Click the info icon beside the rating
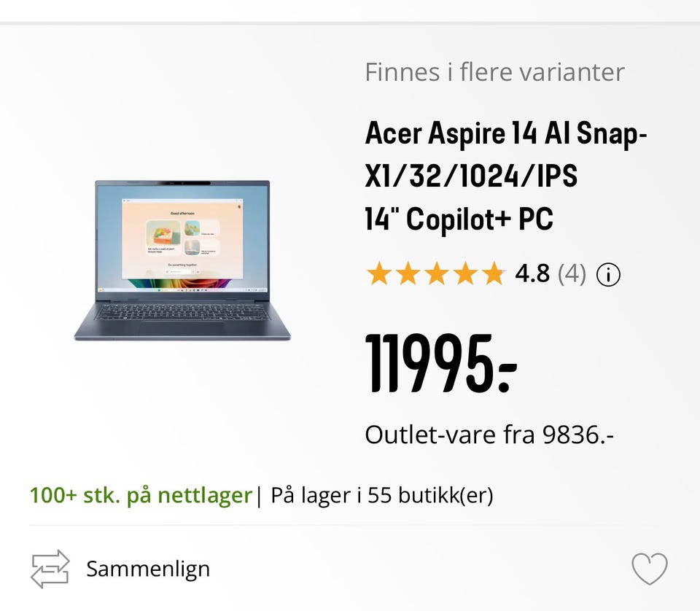This screenshot has width=700, height=611. tap(608, 275)
